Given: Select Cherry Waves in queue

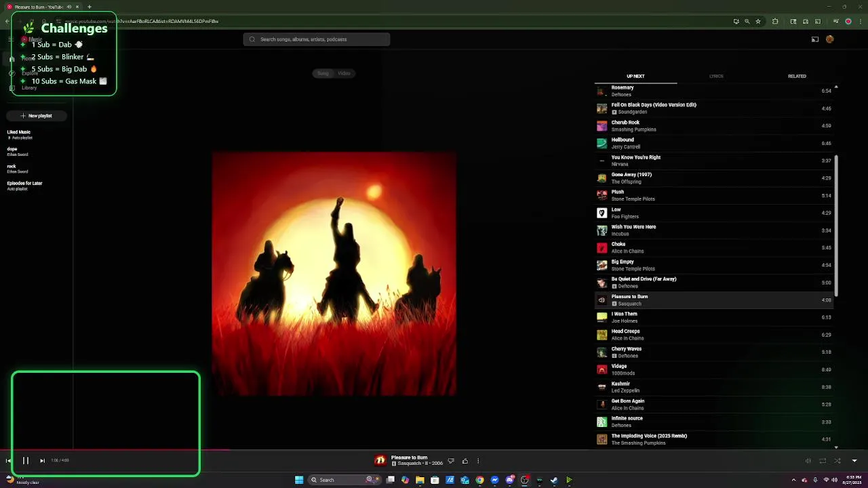Looking at the screenshot, I should [x=715, y=352].
